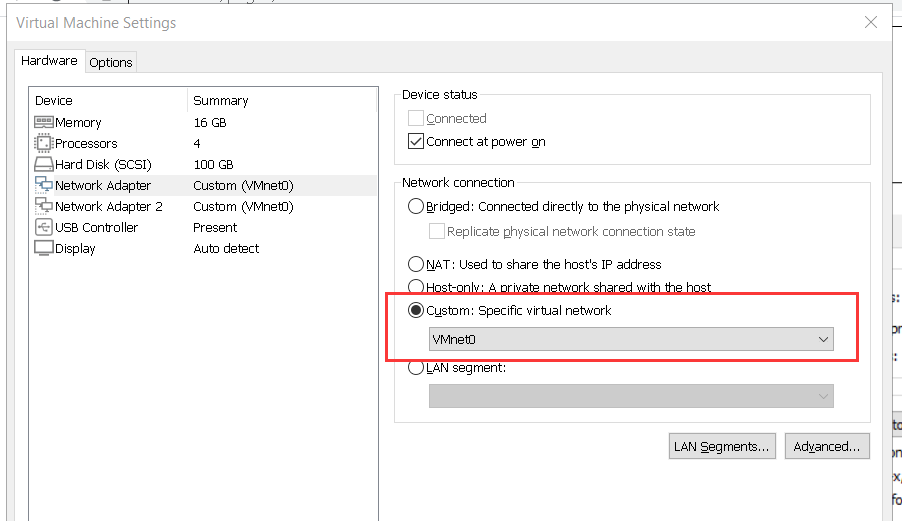Click the Summary column header
The height and width of the screenshot is (521, 902).
(221, 100)
